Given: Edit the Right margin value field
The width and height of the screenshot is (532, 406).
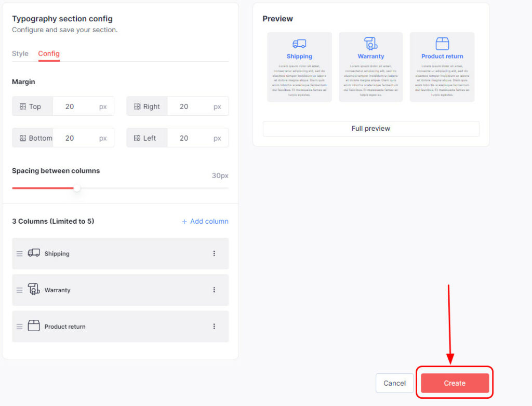Looking at the screenshot, I should (x=197, y=106).
